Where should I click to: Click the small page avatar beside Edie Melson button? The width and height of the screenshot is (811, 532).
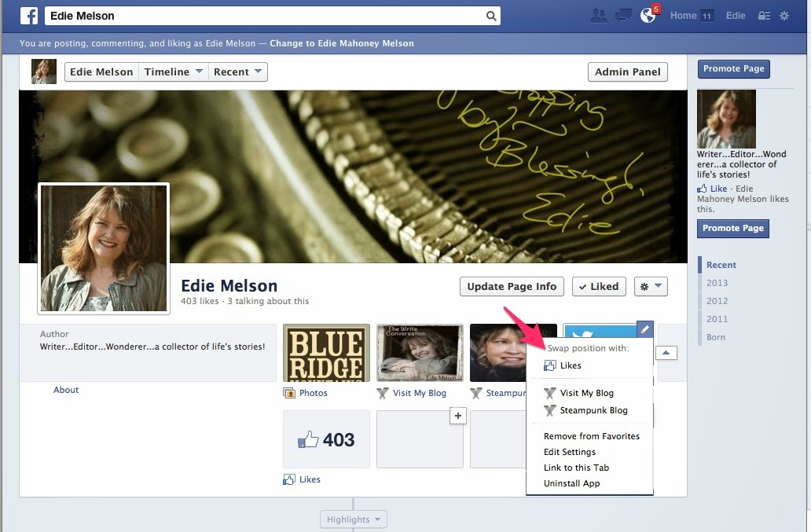[44, 72]
